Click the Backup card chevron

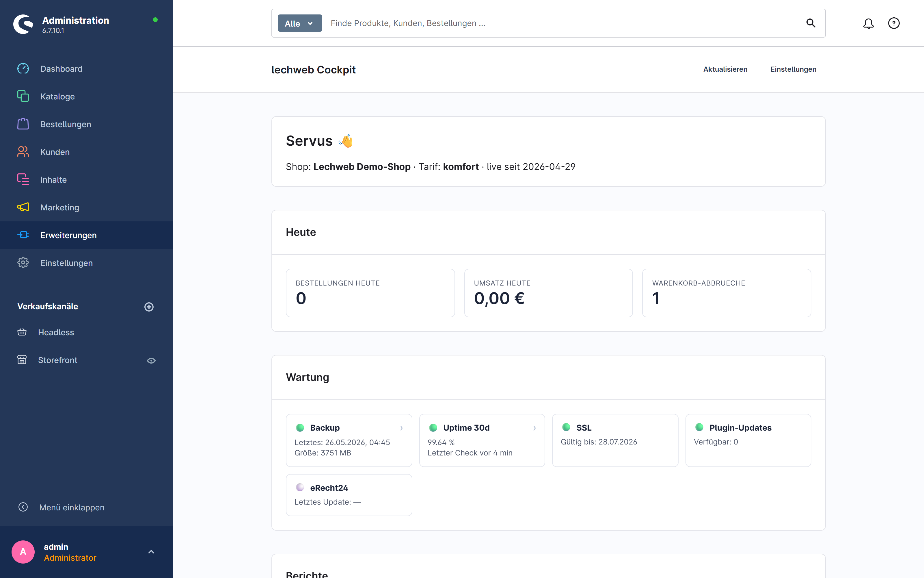(401, 428)
